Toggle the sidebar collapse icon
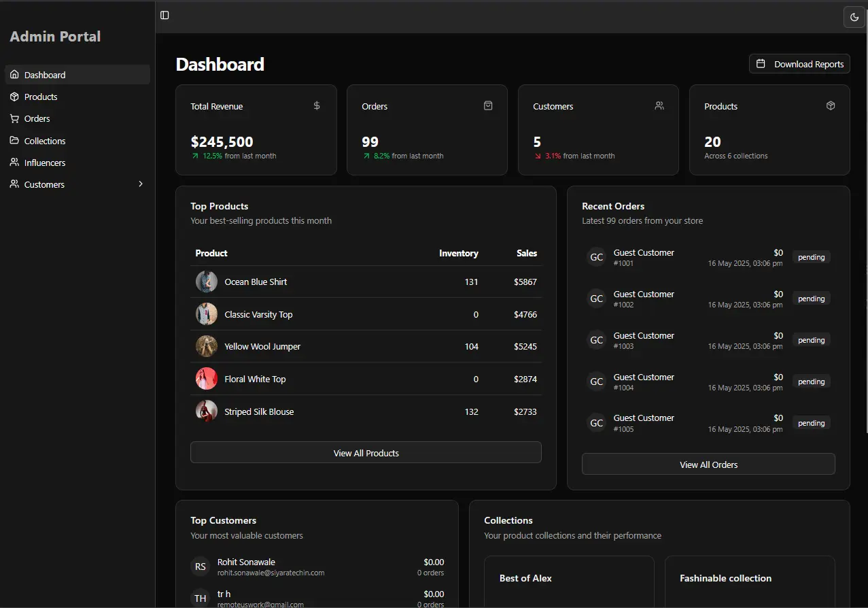The image size is (868, 608). pyautogui.click(x=164, y=15)
